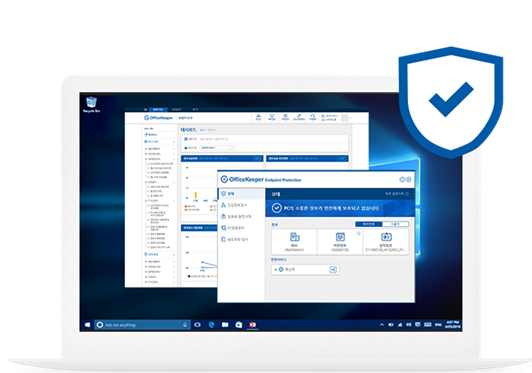Click the headset support icon in dashboard header
The width and height of the screenshot is (532, 373).
(312, 117)
